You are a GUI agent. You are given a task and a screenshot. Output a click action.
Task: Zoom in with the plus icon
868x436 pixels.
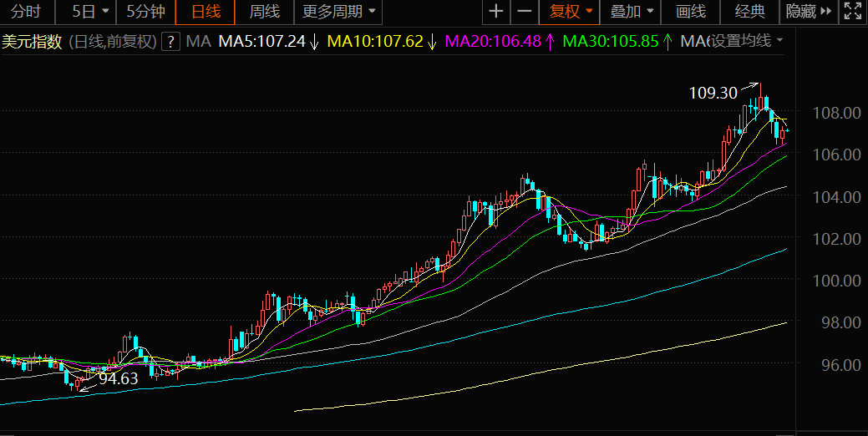[496, 12]
